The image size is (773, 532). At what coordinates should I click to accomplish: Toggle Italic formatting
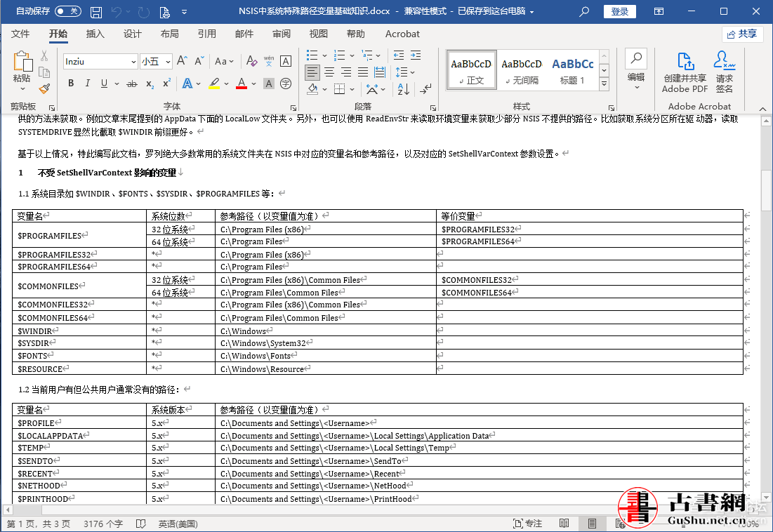(x=88, y=84)
